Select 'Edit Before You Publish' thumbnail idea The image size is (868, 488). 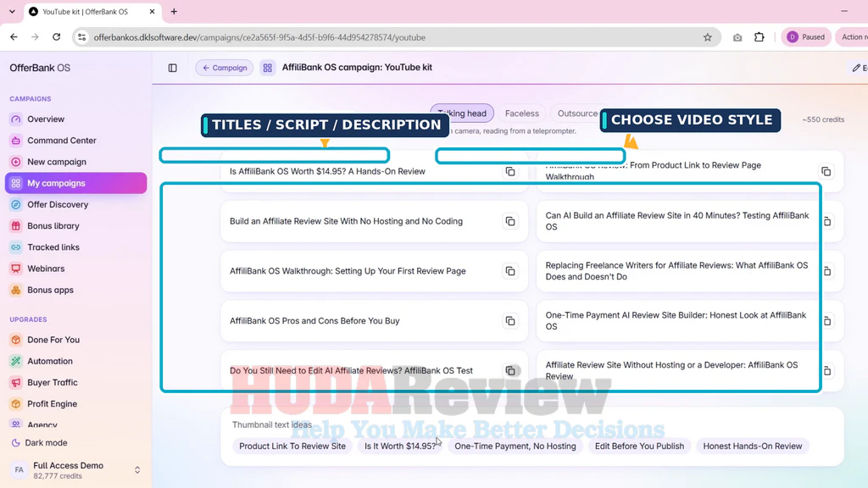point(639,446)
